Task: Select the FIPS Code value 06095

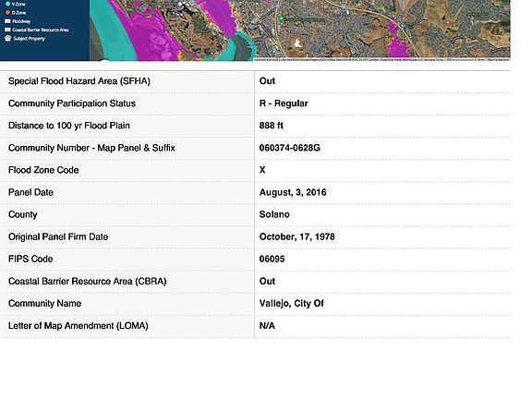Action: (272, 259)
